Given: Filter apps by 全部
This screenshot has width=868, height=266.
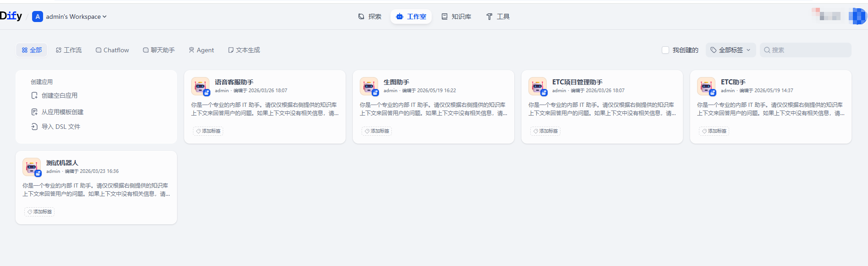Looking at the screenshot, I should click(x=32, y=50).
